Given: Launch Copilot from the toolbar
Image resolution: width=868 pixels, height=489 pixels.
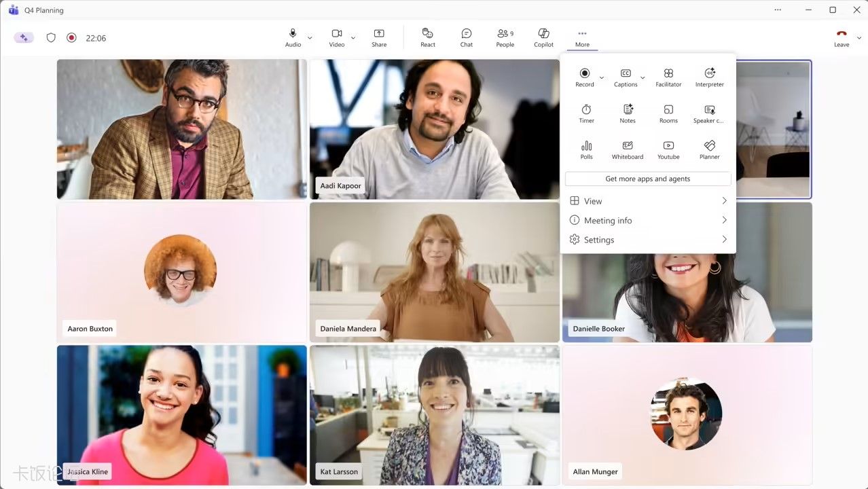Looking at the screenshot, I should (x=543, y=37).
